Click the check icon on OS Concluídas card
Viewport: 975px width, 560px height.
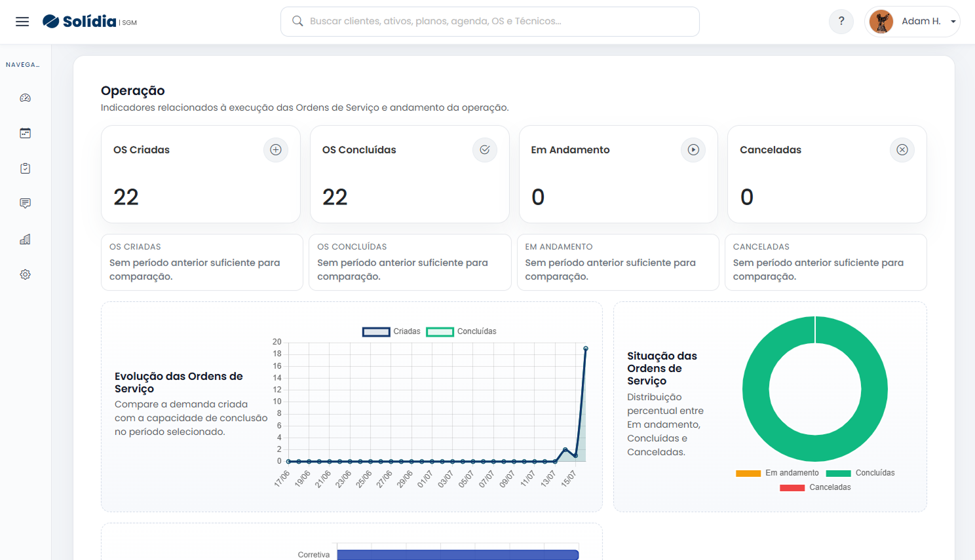pyautogui.click(x=485, y=150)
